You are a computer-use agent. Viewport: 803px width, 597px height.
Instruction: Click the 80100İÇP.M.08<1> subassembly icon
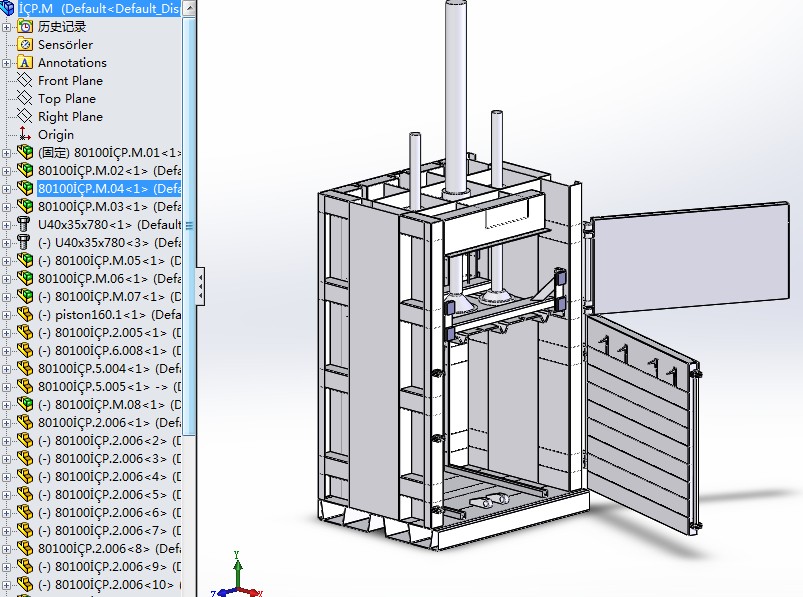click(25, 404)
